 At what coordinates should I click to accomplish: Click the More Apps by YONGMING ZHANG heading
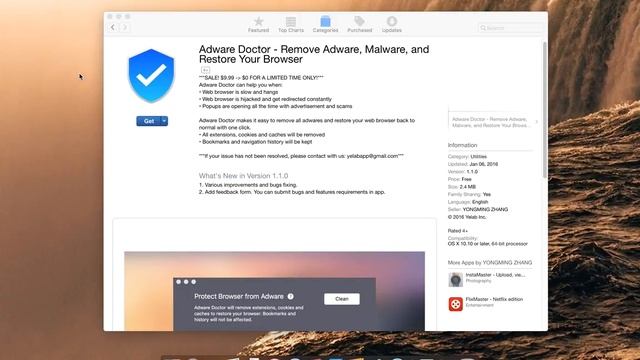490,263
